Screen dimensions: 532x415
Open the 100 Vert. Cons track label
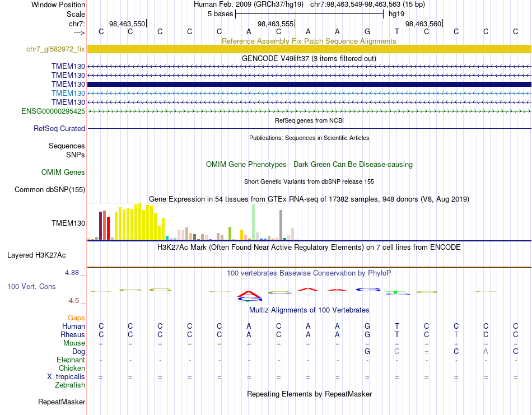31,286
